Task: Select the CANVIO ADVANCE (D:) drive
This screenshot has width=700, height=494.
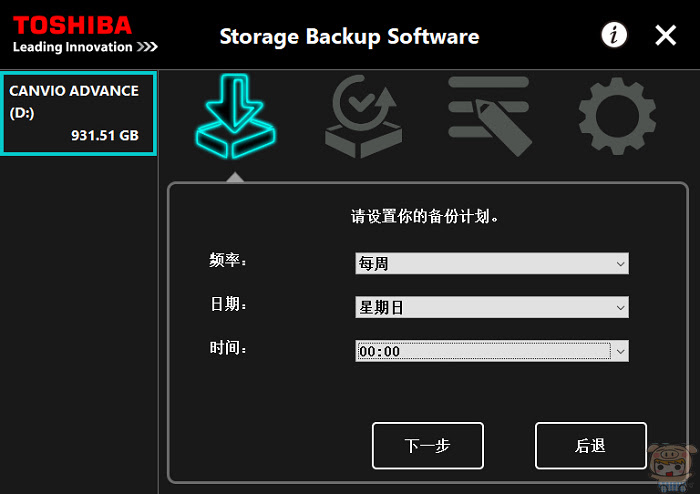Action: tap(79, 113)
